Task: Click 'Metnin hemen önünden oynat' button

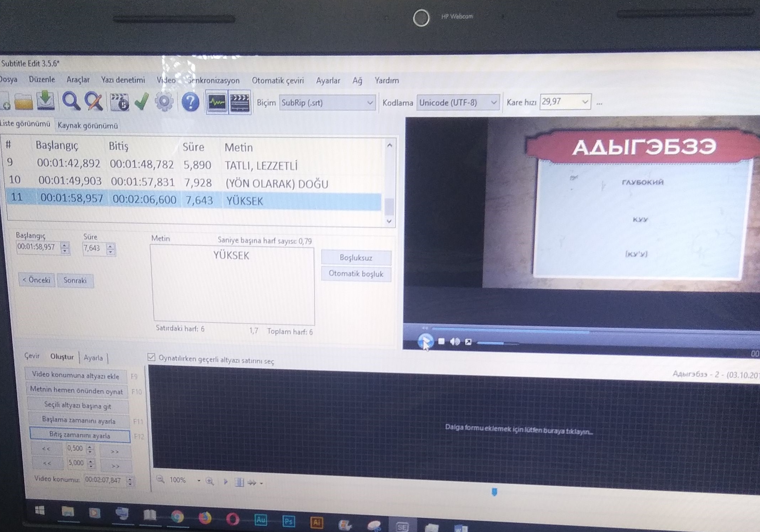Action: click(x=77, y=390)
